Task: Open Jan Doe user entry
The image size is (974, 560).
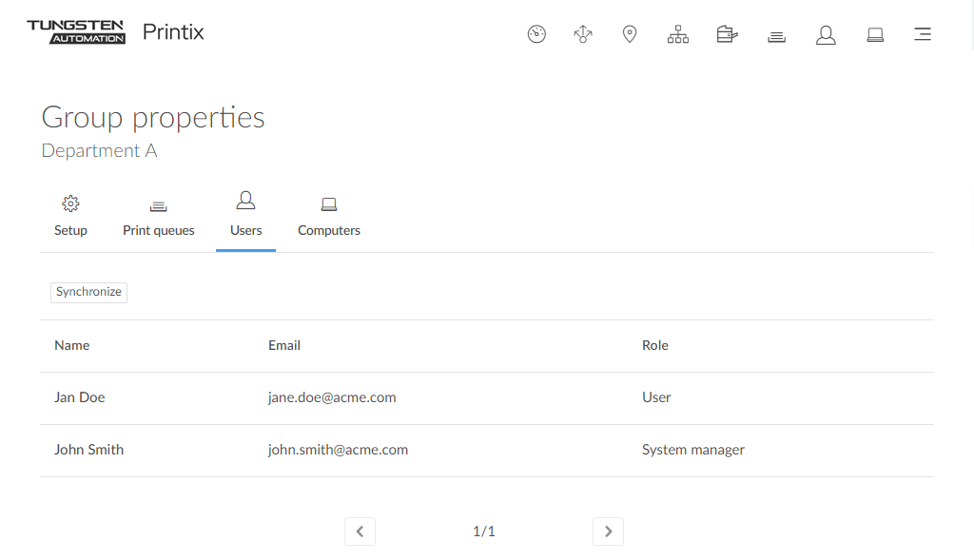Action: tap(80, 397)
